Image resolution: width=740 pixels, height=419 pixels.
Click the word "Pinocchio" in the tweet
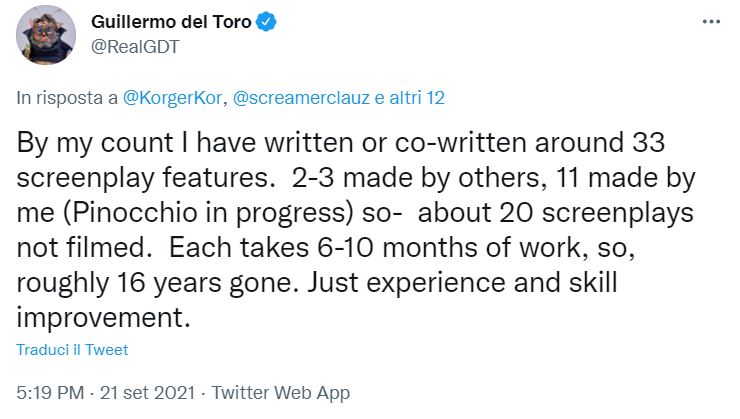(x=130, y=212)
